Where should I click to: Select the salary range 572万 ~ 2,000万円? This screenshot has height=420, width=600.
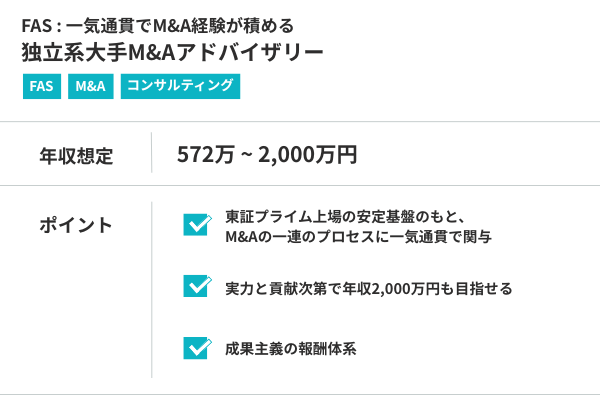pos(267,155)
